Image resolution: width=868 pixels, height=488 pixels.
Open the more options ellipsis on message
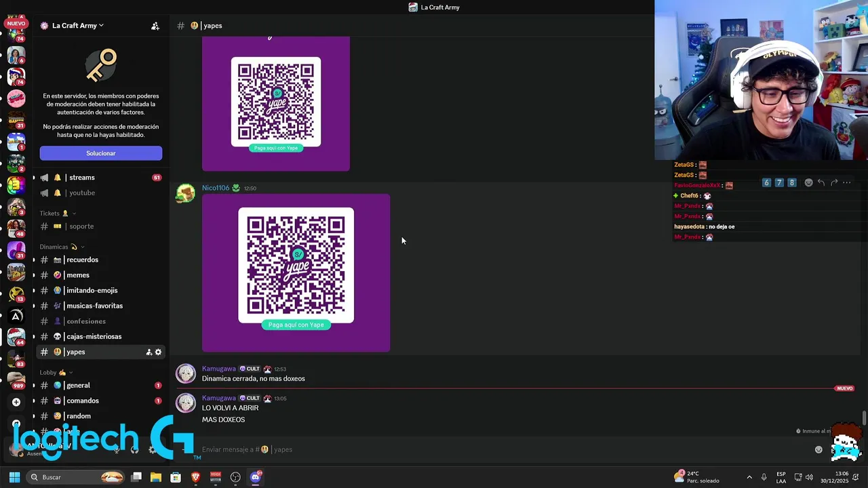(x=846, y=182)
